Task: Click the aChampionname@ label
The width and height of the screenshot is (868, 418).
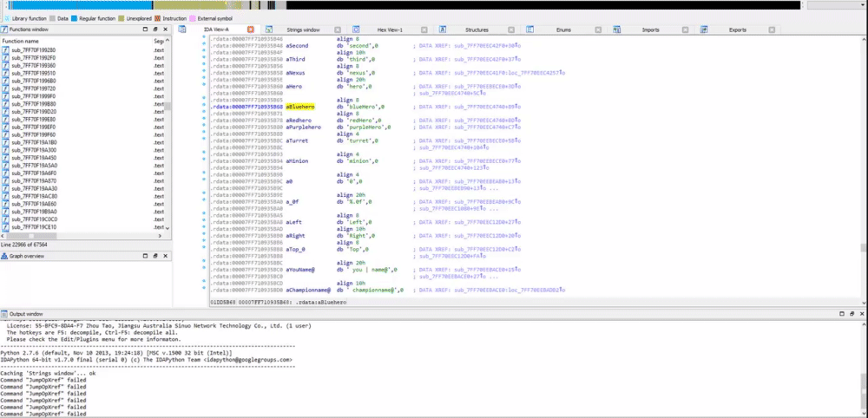Action: (x=308, y=290)
